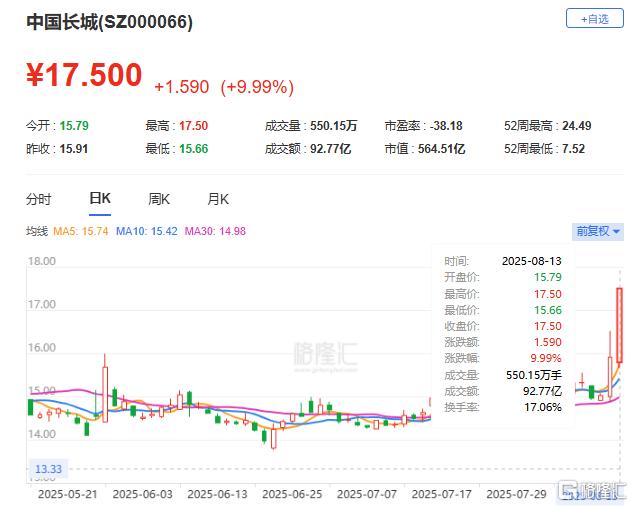Click the 2025-07-29 date axis label
The width and height of the screenshot is (633, 507).
[x=516, y=494]
